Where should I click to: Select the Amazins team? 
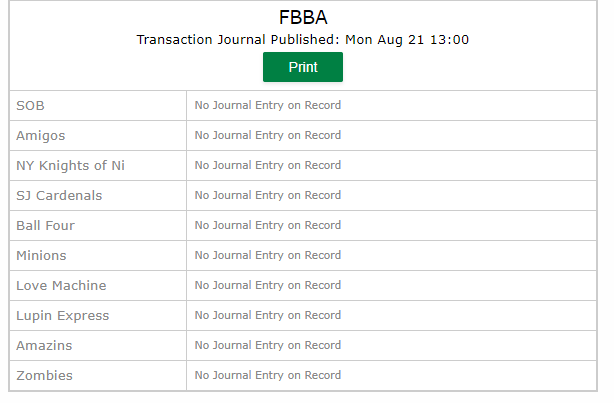tap(44, 346)
